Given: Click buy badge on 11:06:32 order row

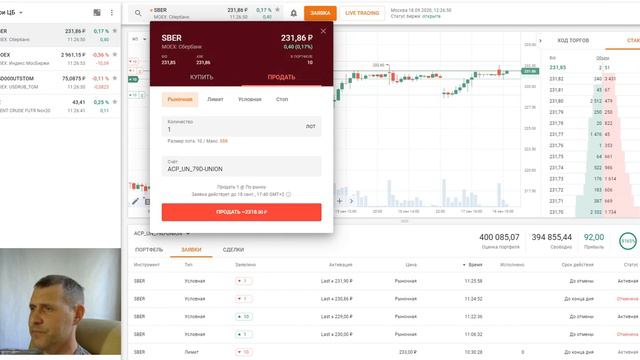Looking at the screenshot, I should (x=244, y=334).
